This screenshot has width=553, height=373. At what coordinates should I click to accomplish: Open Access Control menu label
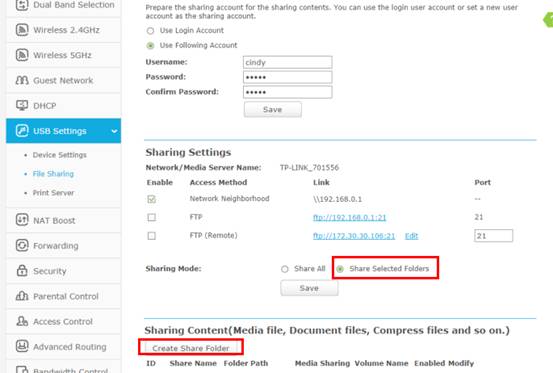coord(63,322)
